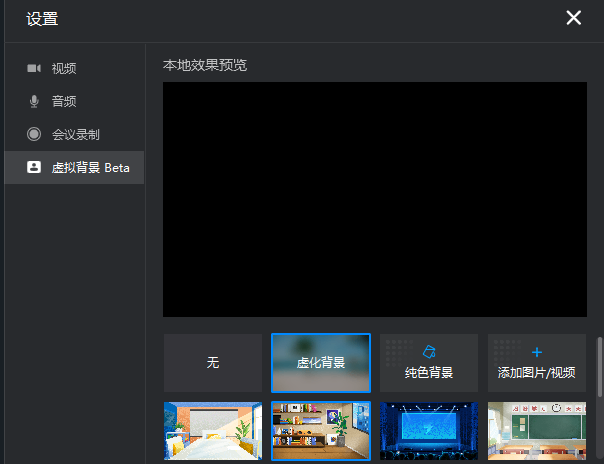Choose the classroom blackboard background thumbnail
Screen dimensions: 604x464
click(x=536, y=432)
